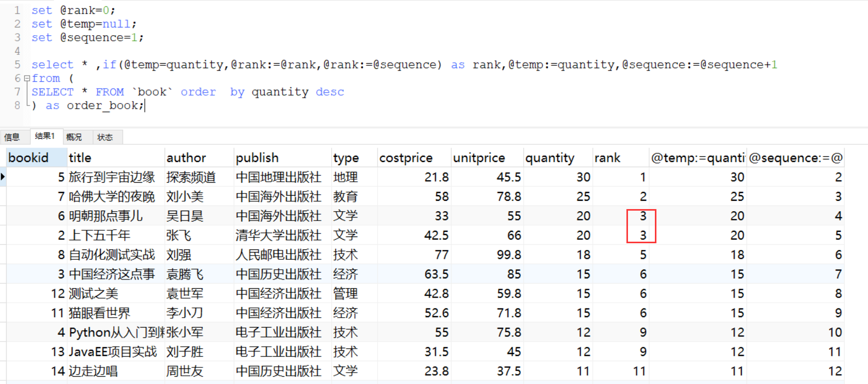Collapse the code fold at line 6
Viewport: 868px width, 384px height.
click(26, 79)
